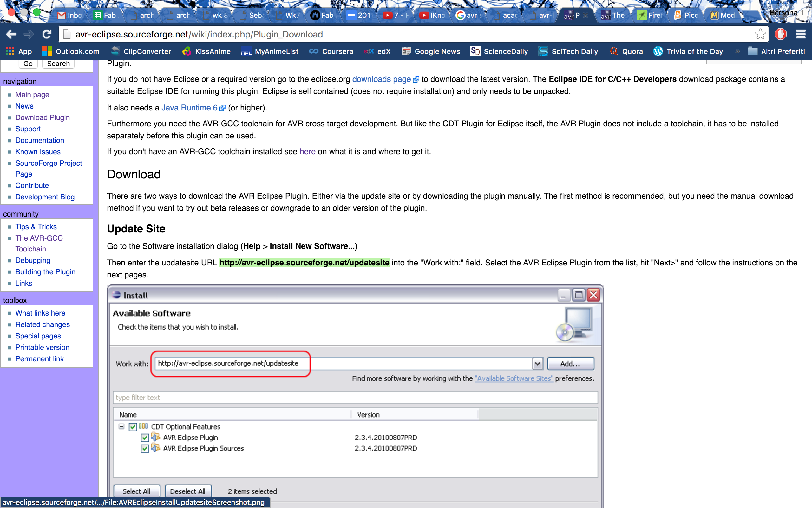Click the wiki Go button
Viewport: 812px width, 508px height.
[x=28, y=64]
